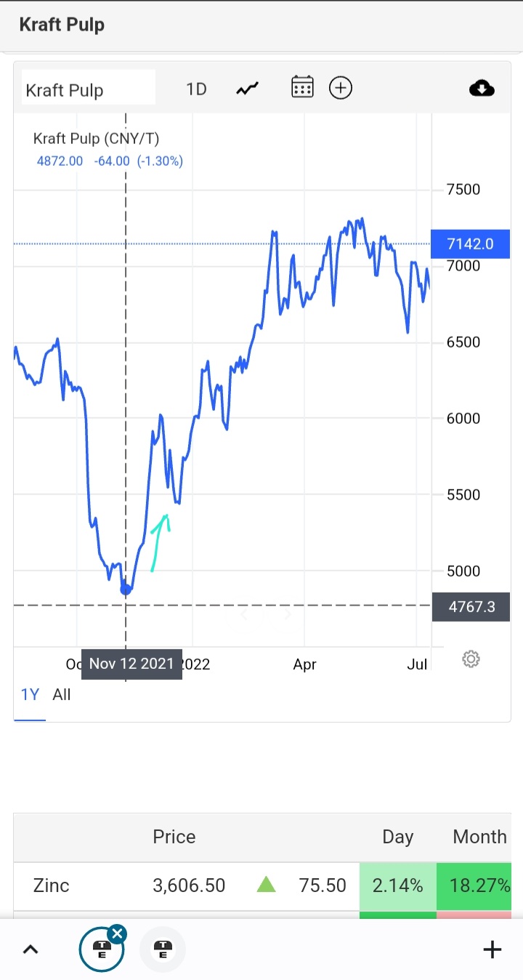Open the 1D interval dropdown
This screenshot has height=980, width=523.
click(196, 89)
